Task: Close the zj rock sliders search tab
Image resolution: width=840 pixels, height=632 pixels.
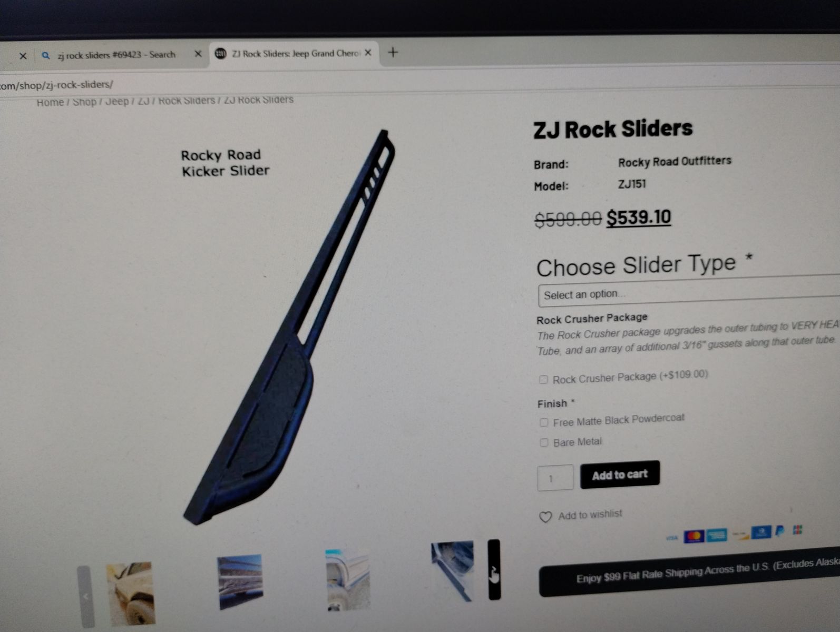Action: [x=198, y=54]
